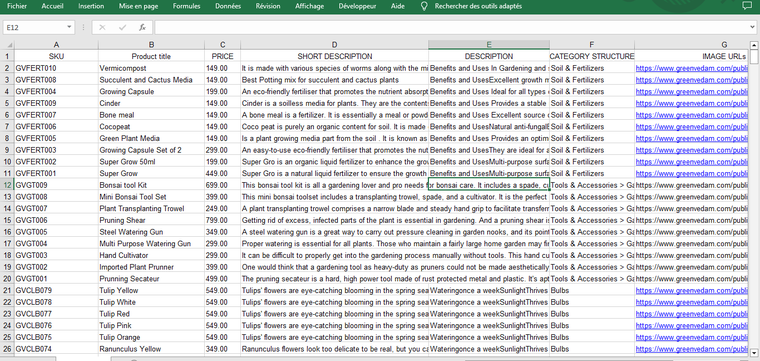This screenshot has height=361, width=760.
Task: Select the Succulent and Cactus Media cell
Action: 151,80
